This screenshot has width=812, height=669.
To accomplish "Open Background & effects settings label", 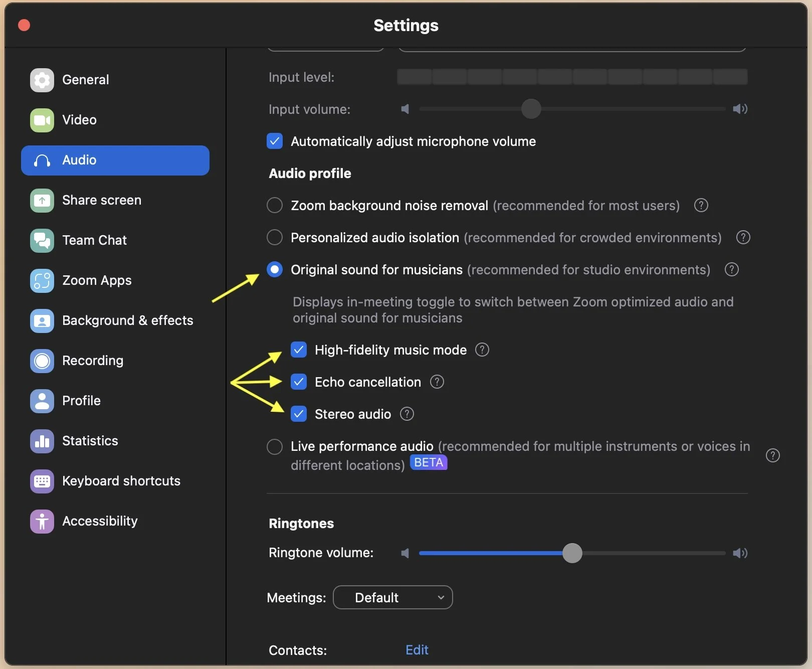I will 128,320.
